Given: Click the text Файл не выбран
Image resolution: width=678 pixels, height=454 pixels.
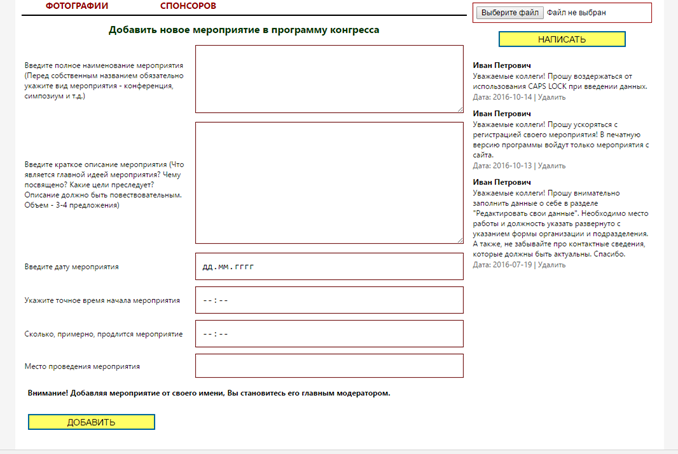Looking at the screenshot, I should point(576,13).
